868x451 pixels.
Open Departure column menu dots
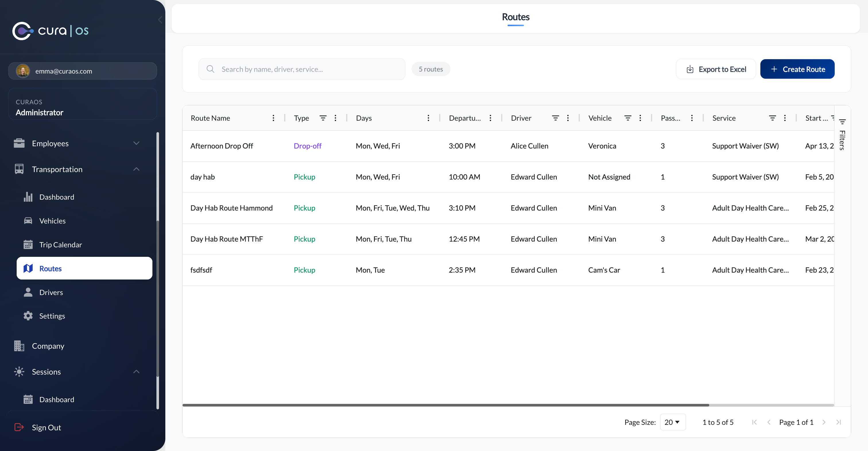490,118
